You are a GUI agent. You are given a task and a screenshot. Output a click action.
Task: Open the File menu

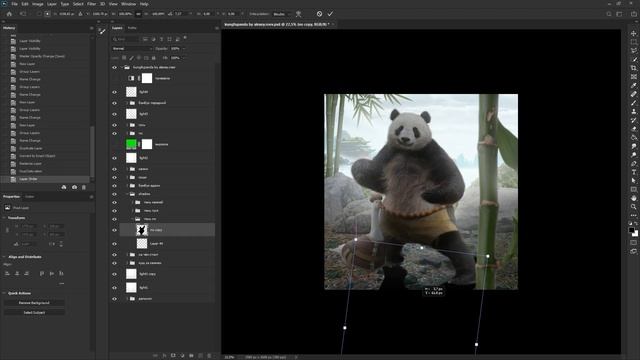[x=14, y=4]
